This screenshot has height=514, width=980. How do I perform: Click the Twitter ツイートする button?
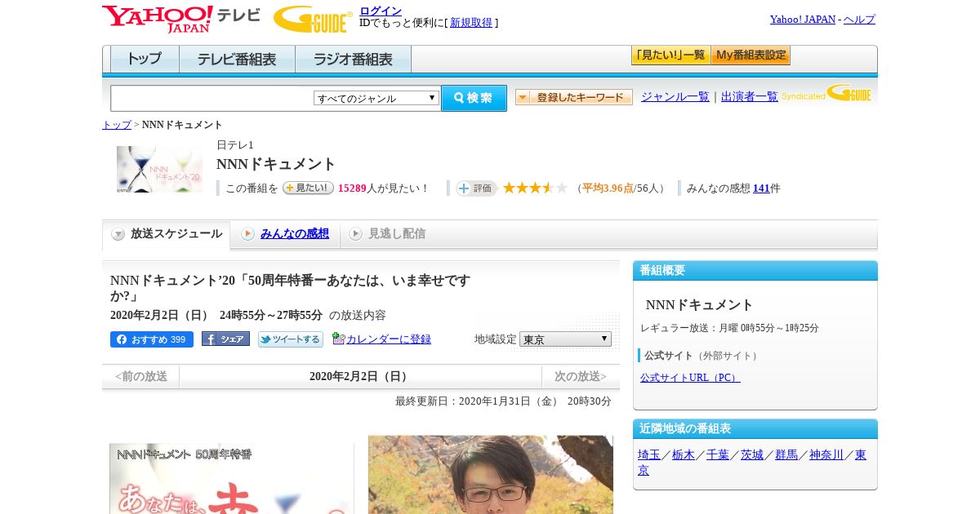pos(291,339)
